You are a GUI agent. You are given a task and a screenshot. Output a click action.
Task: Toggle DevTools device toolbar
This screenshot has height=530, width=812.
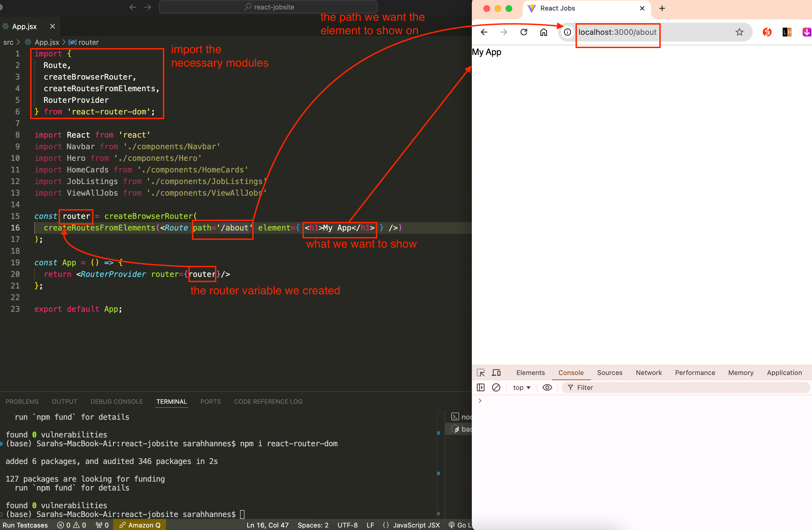[x=496, y=372]
